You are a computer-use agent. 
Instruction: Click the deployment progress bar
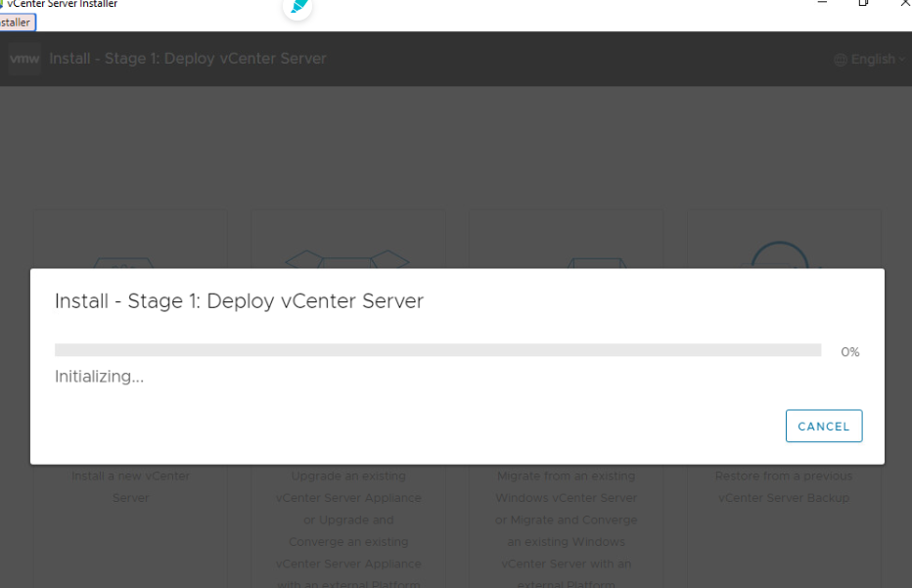(x=438, y=350)
